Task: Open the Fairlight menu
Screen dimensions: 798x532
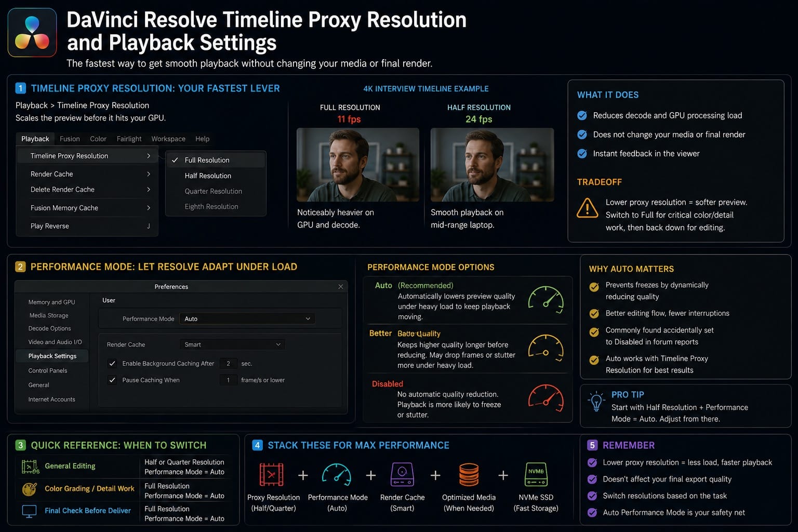Action: click(x=129, y=139)
